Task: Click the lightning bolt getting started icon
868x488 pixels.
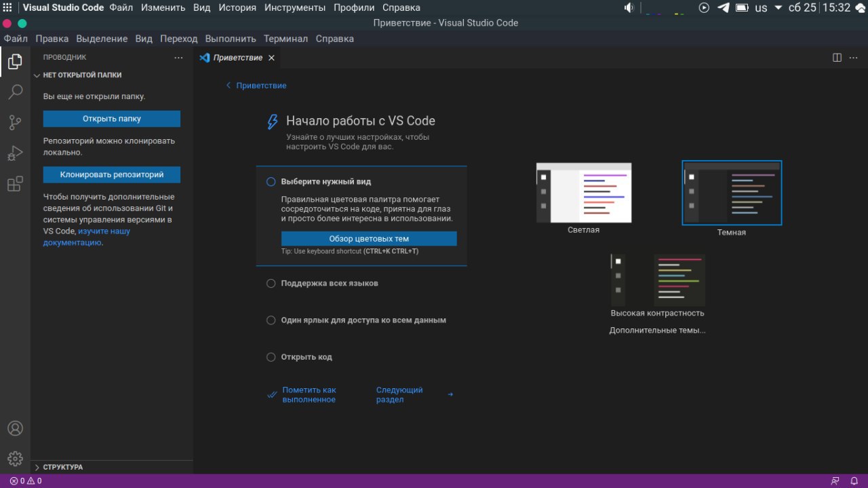Action: point(273,121)
